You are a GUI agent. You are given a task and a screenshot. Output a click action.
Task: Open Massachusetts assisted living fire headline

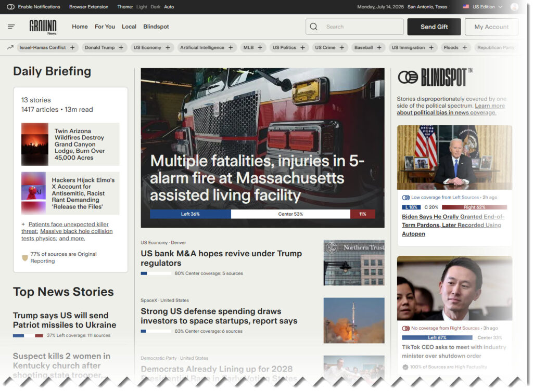tap(257, 178)
